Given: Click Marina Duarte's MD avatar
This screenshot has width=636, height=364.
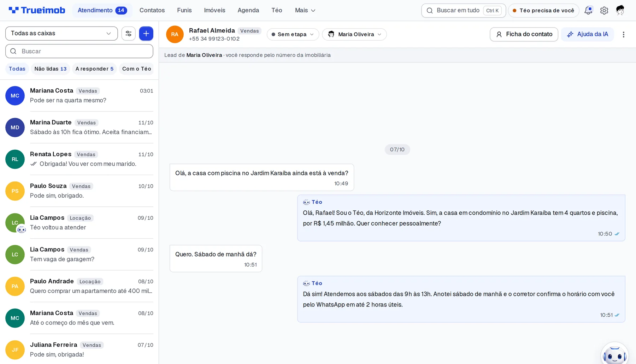Looking at the screenshot, I should [x=15, y=127].
